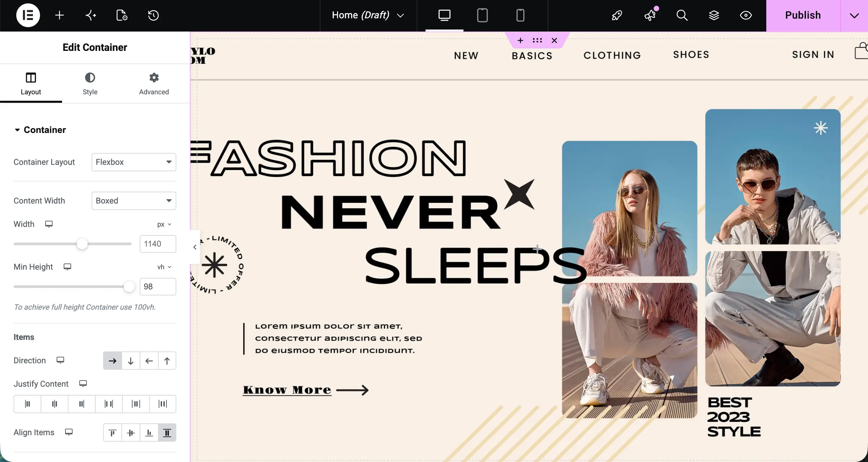Set Justify Content to Space Around
This screenshot has height=462, width=868.
click(x=136, y=404)
